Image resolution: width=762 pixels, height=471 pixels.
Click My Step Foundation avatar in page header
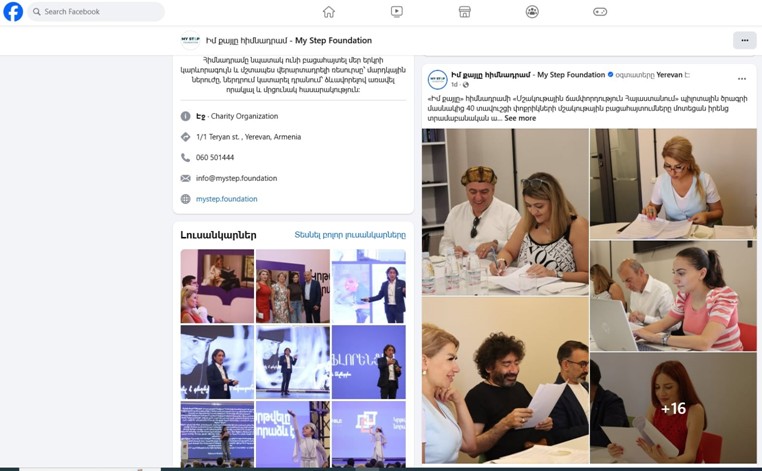pos(190,40)
